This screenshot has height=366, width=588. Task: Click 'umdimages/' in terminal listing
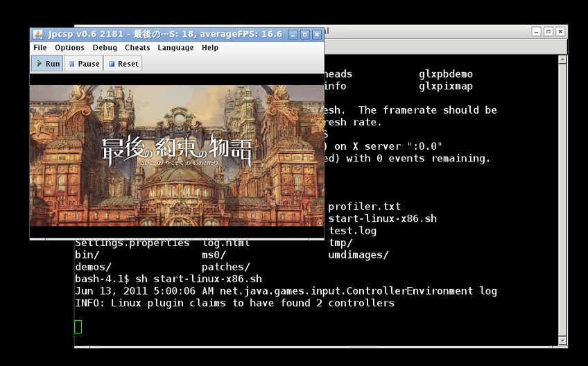click(x=358, y=254)
